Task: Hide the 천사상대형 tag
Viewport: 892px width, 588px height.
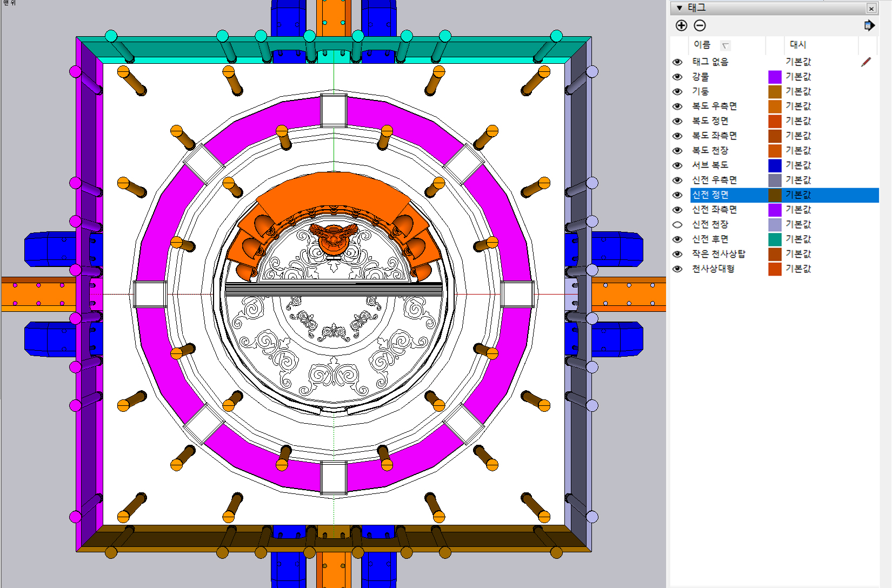Action: 677,269
